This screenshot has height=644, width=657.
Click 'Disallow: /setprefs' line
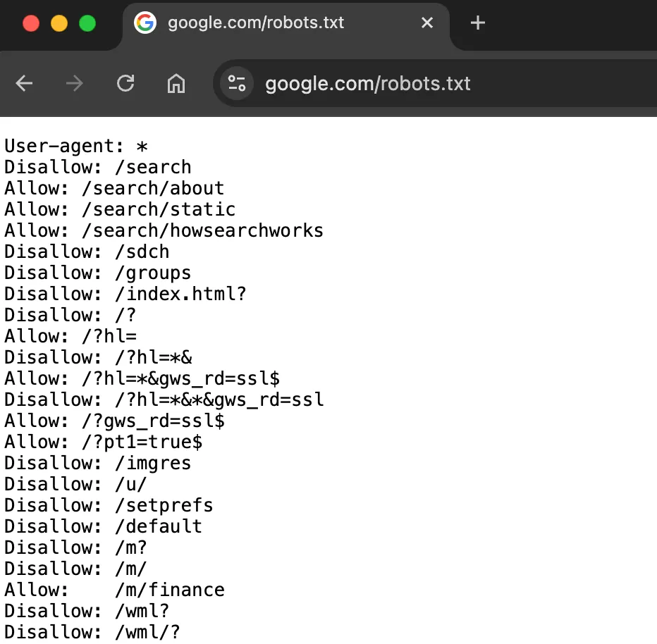coord(109,505)
